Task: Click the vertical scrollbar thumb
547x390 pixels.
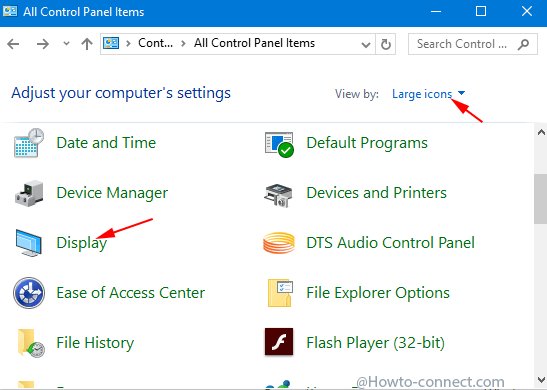Action: click(x=540, y=198)
